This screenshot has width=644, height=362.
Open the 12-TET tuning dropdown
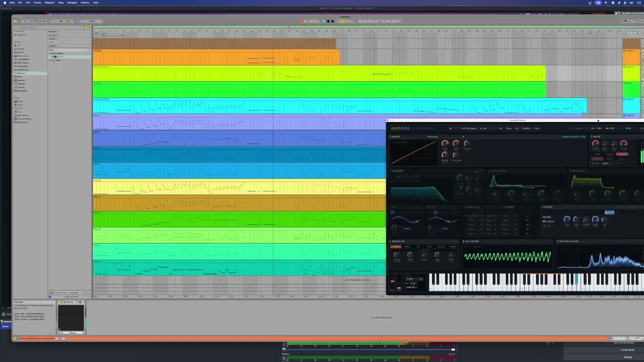[414, 279]
